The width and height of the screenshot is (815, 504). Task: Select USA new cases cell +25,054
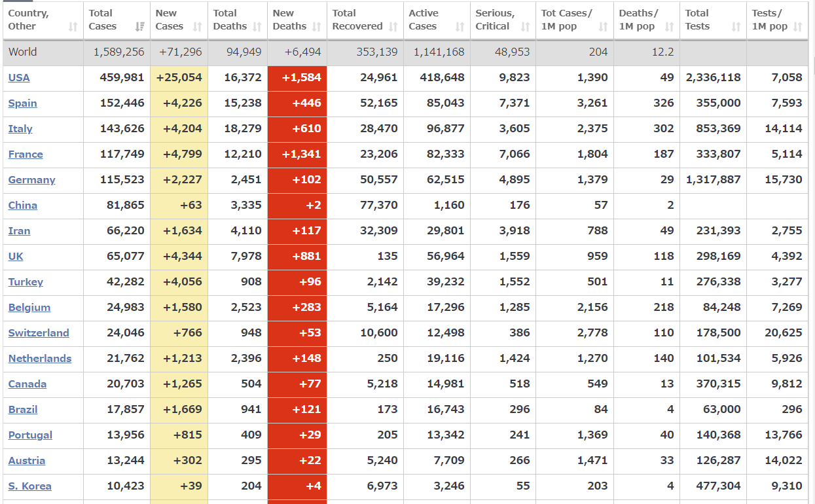coord(179,77)
